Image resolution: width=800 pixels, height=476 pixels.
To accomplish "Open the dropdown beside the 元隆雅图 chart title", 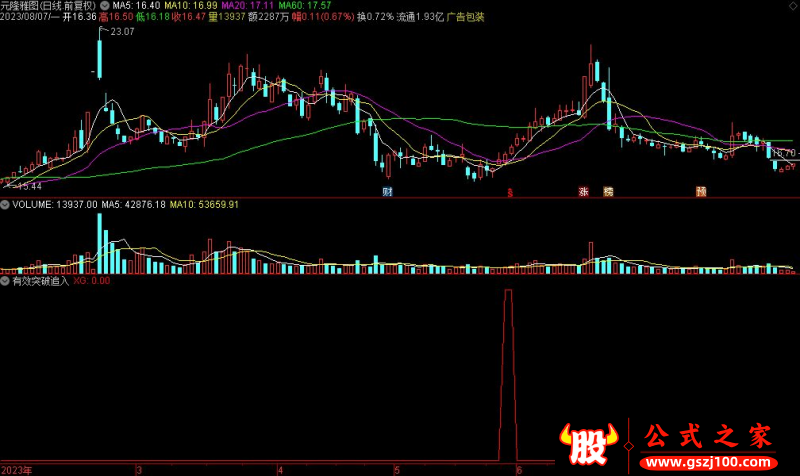I will [x=105, y=6].
